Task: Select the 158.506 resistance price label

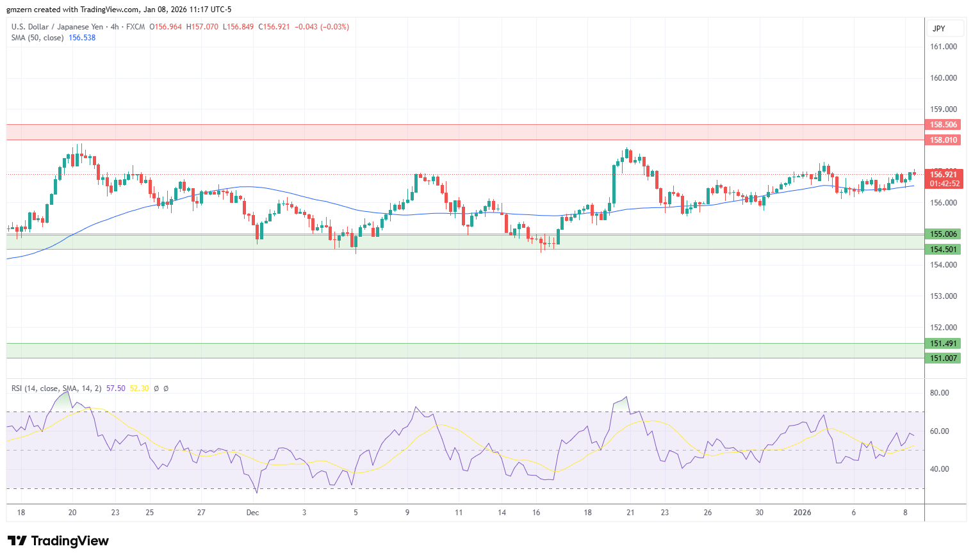Action: point(944,125)
